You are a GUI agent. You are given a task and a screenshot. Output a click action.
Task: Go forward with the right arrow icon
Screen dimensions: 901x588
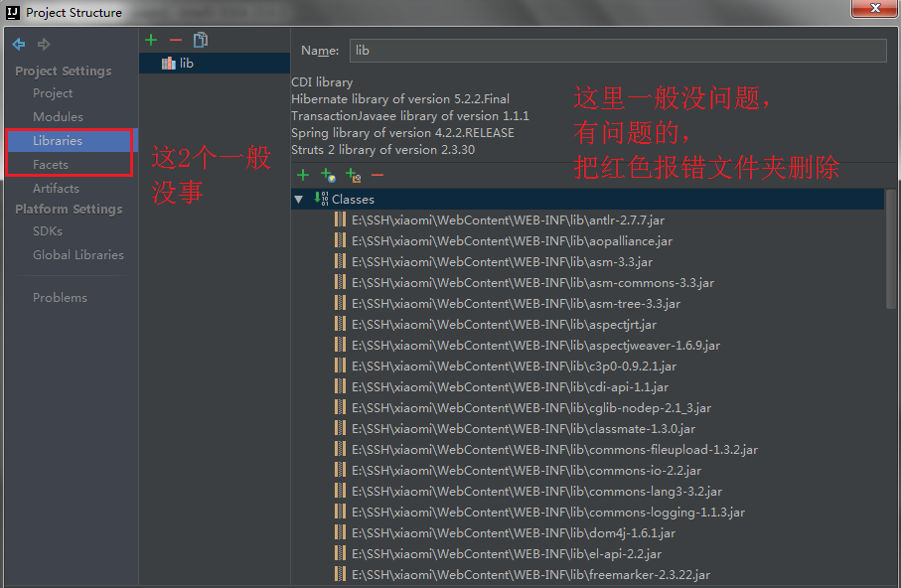click(x=44, y=44)
